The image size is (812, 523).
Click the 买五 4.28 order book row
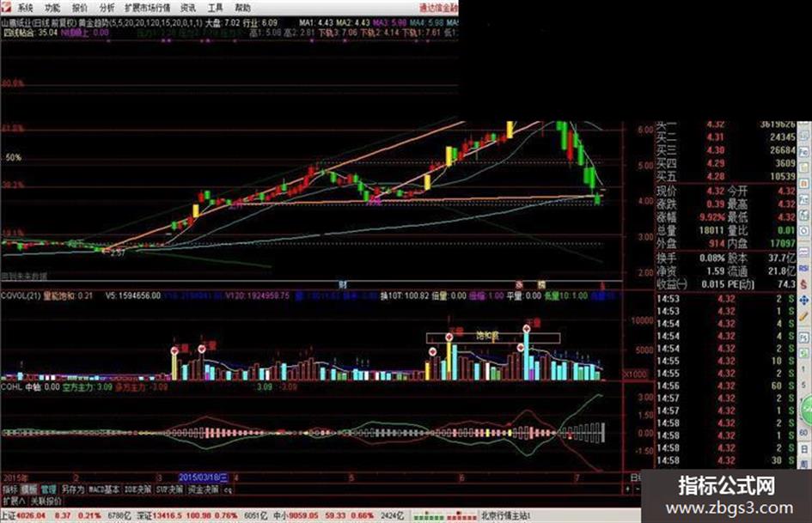(x=725, y=177)
